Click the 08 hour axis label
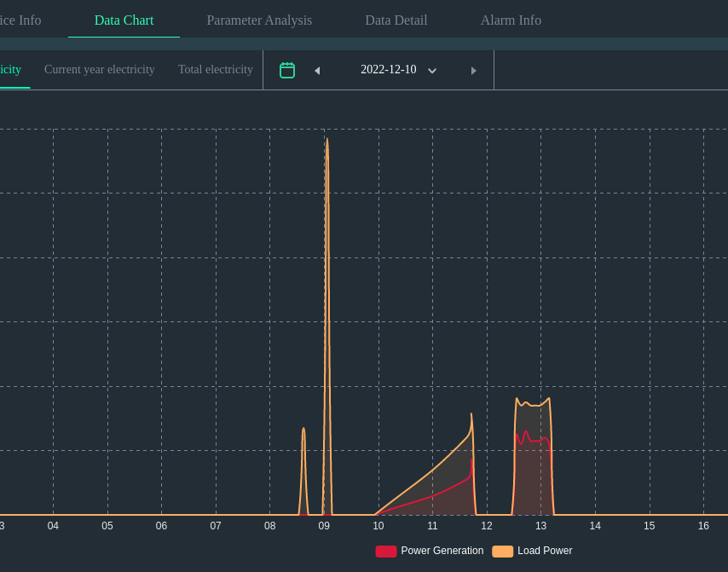Image resolution: width=728 pixels, height=572 pixels. 269,526
